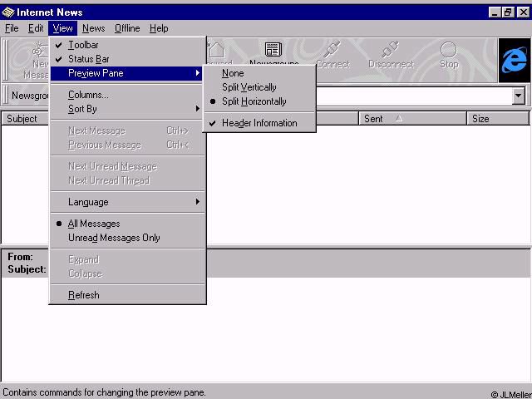Open the File menu
This screenshot has height=399, width=532.
[x=12, y=28]
